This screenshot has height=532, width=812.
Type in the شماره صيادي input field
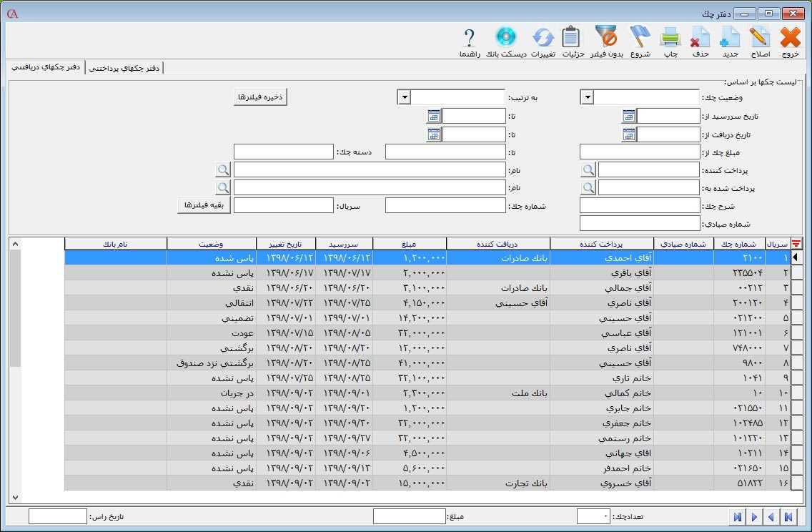pyautogui.click(x=638, y=222)
